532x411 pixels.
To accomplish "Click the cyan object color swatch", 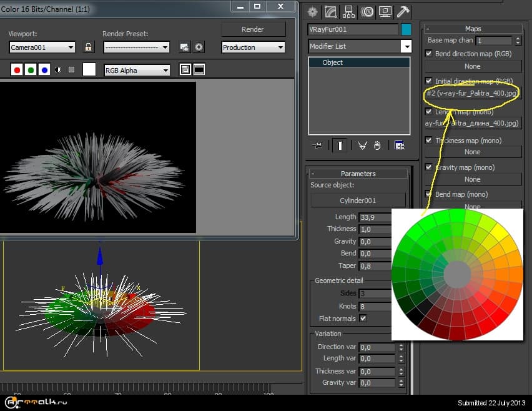I will [406, 29].
